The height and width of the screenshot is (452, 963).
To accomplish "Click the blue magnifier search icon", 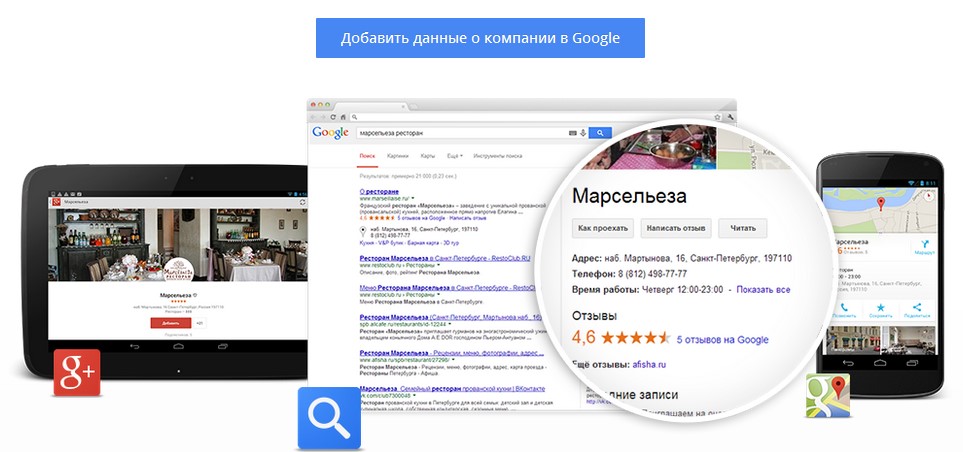I will point(329,418).
